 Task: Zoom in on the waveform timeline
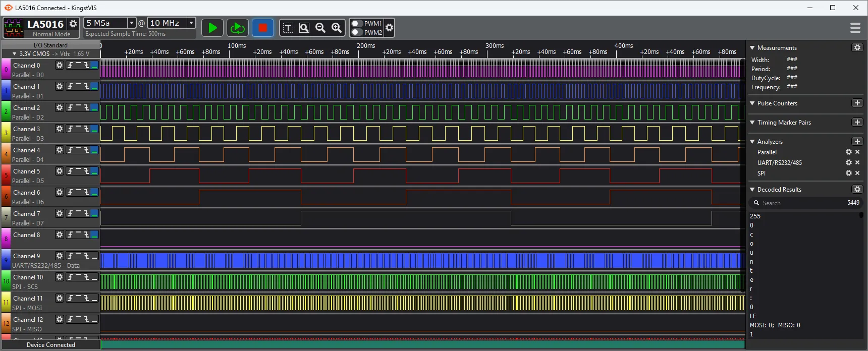[x=337, y=28]
